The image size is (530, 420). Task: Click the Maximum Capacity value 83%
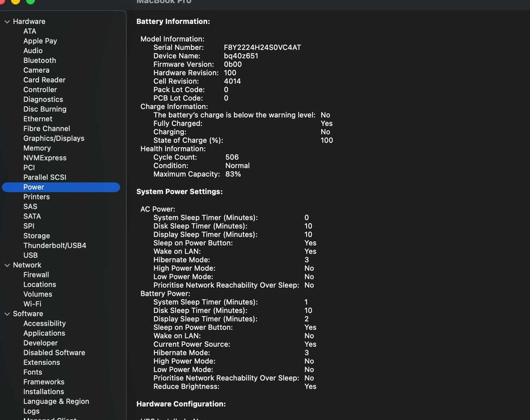coord(233,174)
